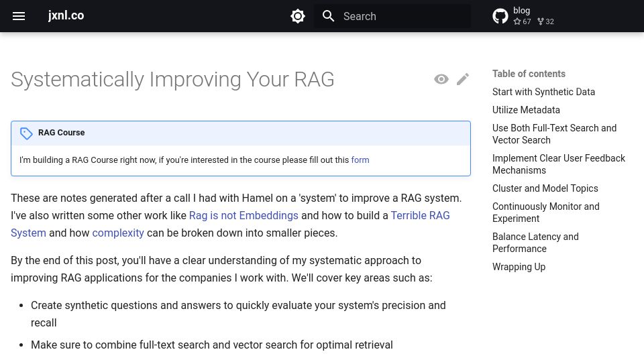This screenshot has width=644, height=362.
Task: View page source with eye icon
Action: 441,79
